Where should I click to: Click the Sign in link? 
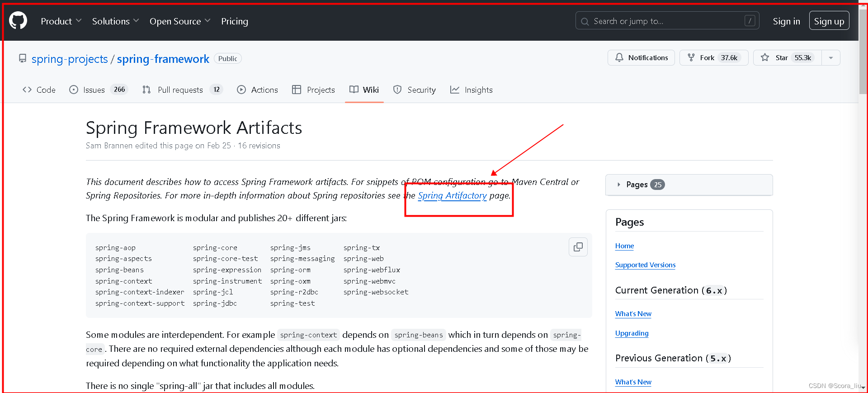[786, 21]
